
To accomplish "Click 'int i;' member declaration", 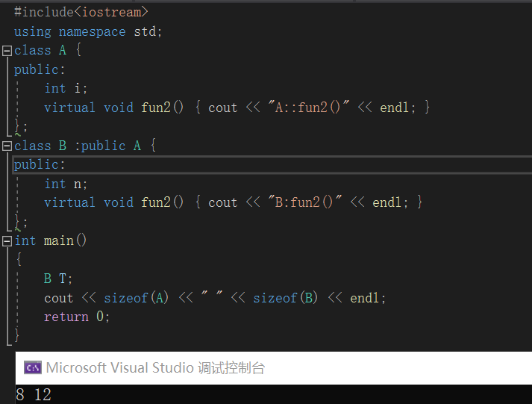I will 66,88.
